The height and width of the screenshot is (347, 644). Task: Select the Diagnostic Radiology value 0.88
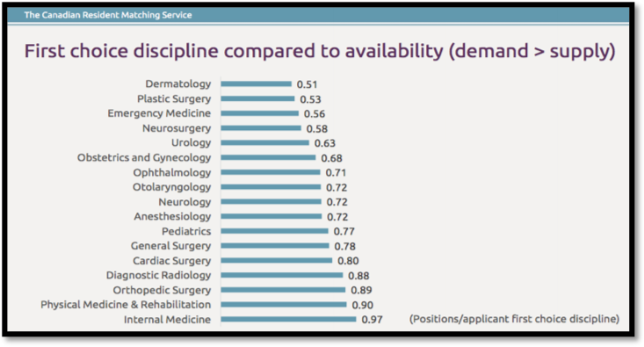pos(358,276)
